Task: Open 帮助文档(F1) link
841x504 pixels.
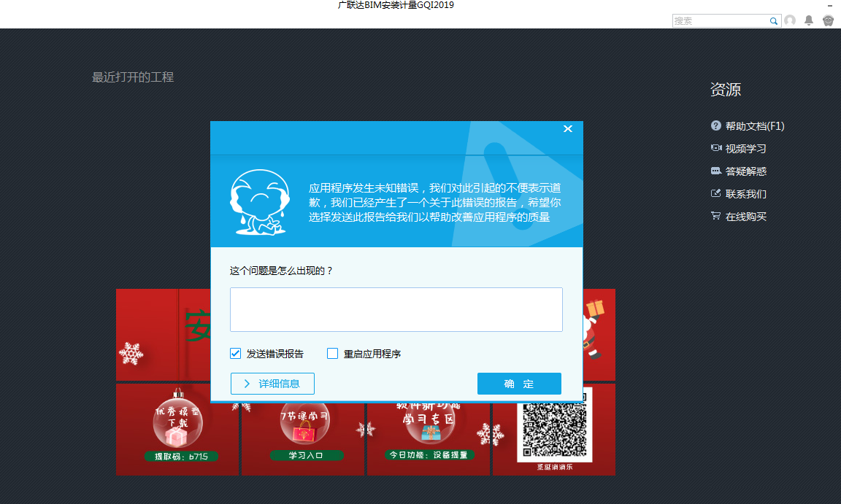Action: coord(755,126)
